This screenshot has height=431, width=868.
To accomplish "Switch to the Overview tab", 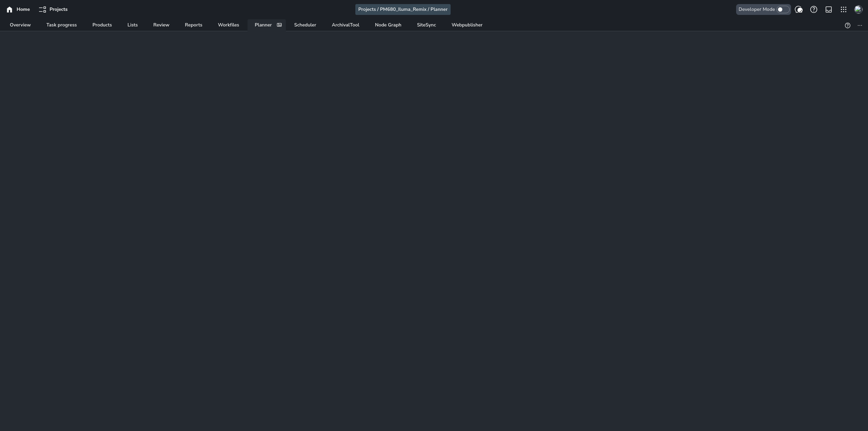I will coord(20,25).
